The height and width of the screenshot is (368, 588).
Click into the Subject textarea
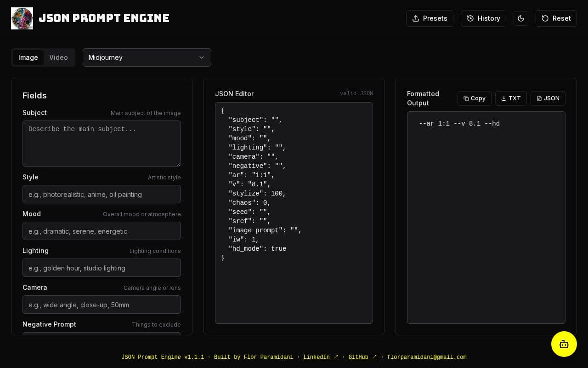click(x=102, y=144)
